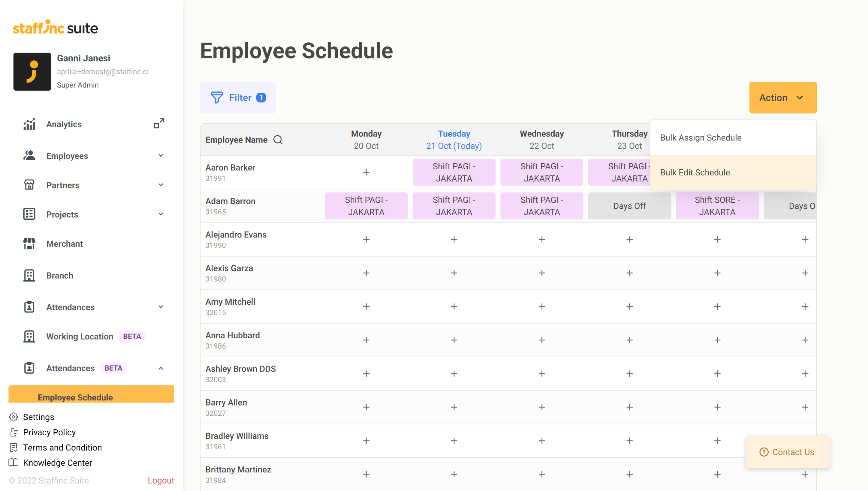Open the Action dropdown button
Screen dimensions: 868x491
(x=782, y=98)
